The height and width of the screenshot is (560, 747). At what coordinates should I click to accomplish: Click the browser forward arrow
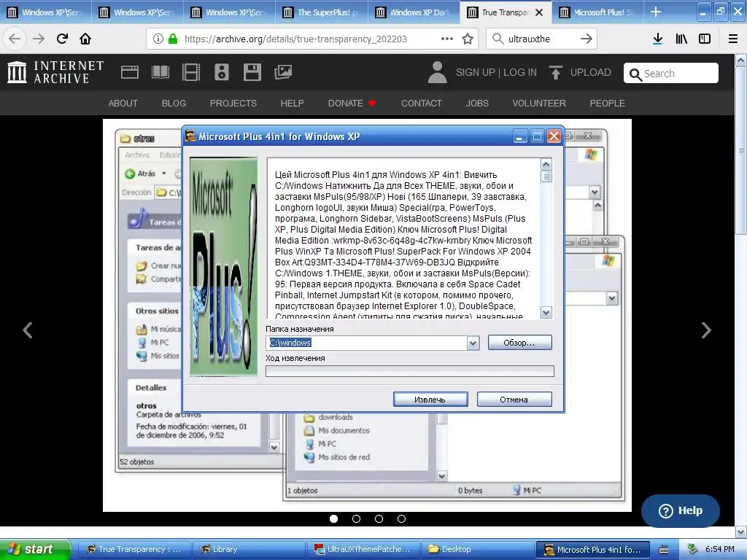coord(39,39)
